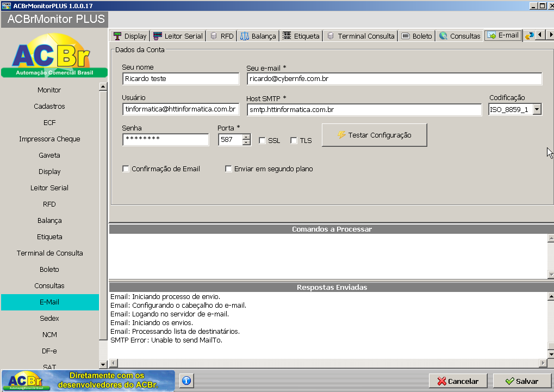Open Sedex in the sidebar
Screen dimensions: 554x392
tap(49, 319)
